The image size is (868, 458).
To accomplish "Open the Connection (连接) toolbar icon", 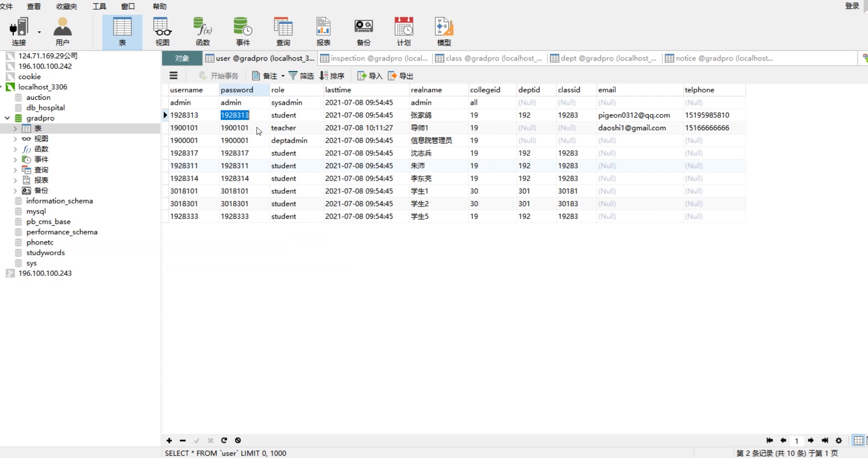I will [19, 32].
